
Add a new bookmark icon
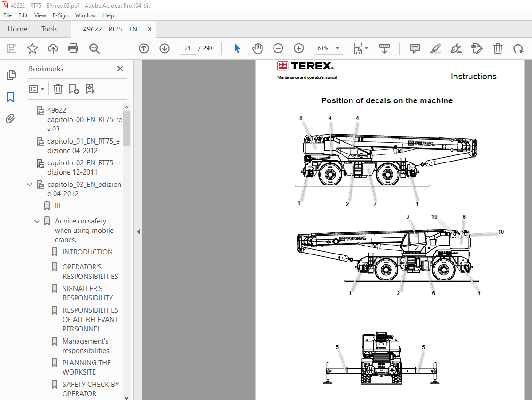coord(74,89)
